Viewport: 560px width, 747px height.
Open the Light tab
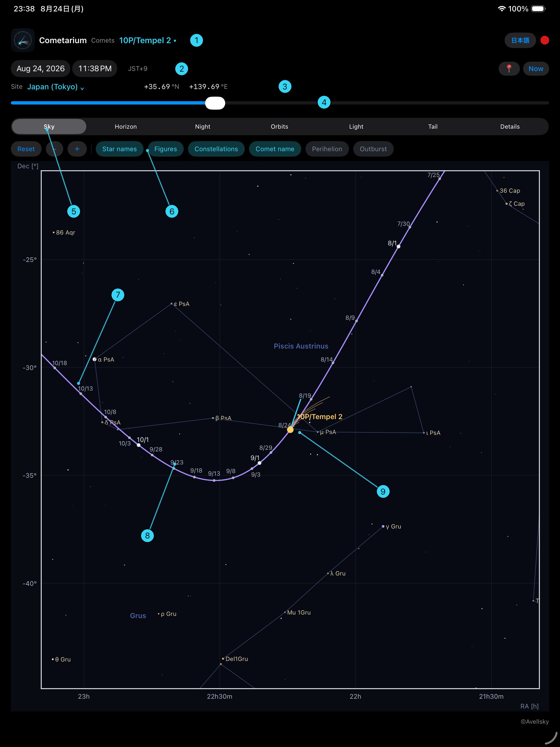(356, 127)
